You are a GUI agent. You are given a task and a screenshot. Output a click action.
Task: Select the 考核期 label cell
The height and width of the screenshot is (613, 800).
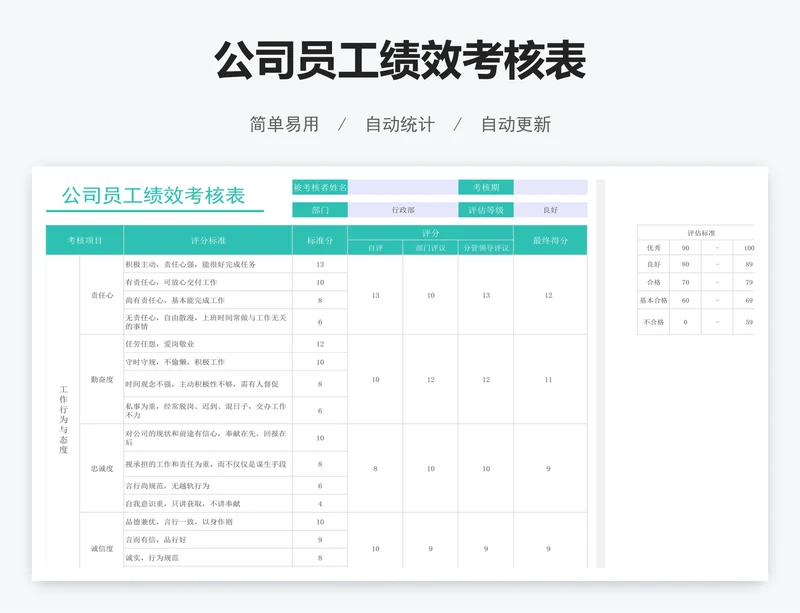point(486,187)
